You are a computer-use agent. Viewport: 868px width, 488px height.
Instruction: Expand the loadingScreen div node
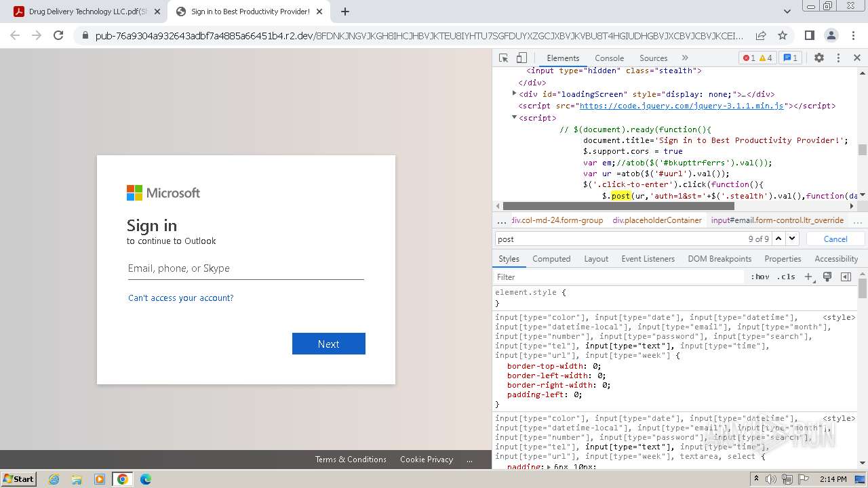click(514, 94)
